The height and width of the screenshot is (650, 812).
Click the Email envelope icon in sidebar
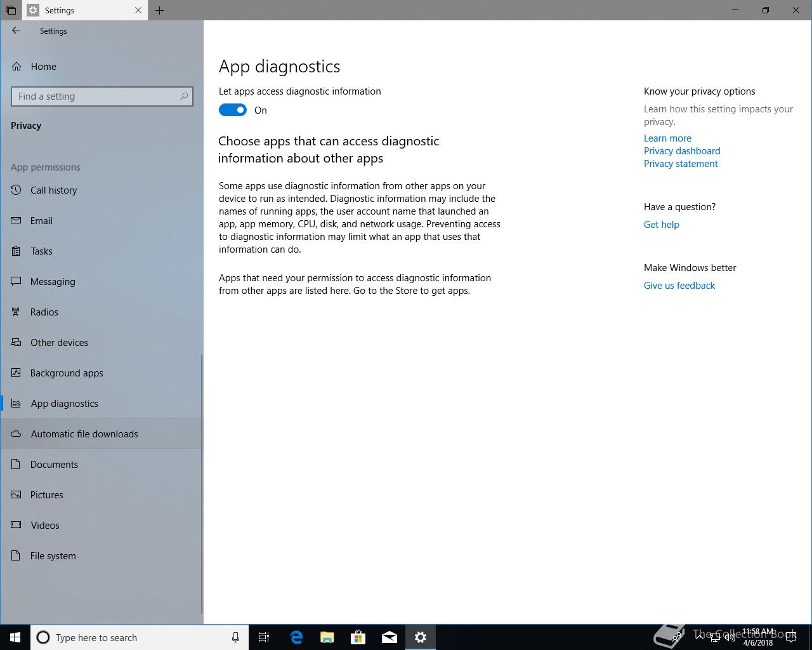coord(16,220)
